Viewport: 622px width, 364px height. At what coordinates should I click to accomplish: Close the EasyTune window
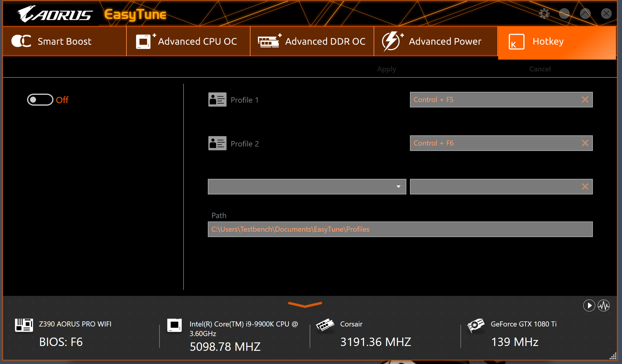pyautogui.click(x=606, y=14)
